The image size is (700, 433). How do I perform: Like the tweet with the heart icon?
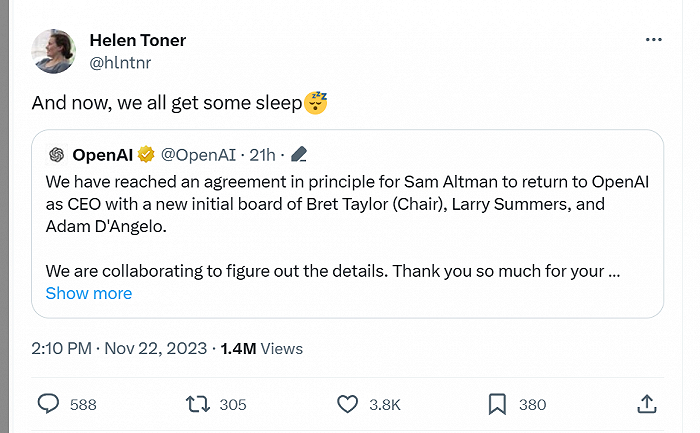347,404
